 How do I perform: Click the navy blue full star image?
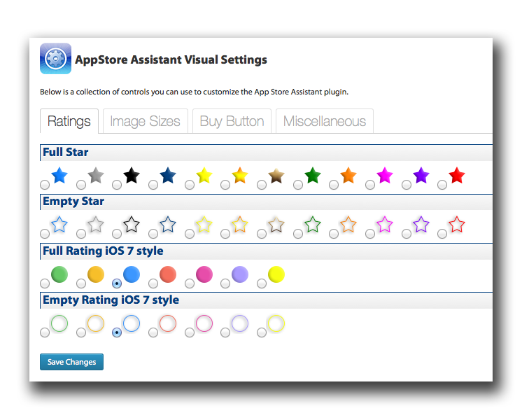[x=168, y=175]
